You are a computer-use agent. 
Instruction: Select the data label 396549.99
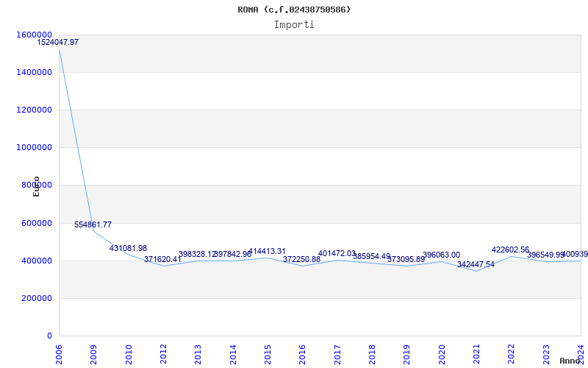coord(545,255)
